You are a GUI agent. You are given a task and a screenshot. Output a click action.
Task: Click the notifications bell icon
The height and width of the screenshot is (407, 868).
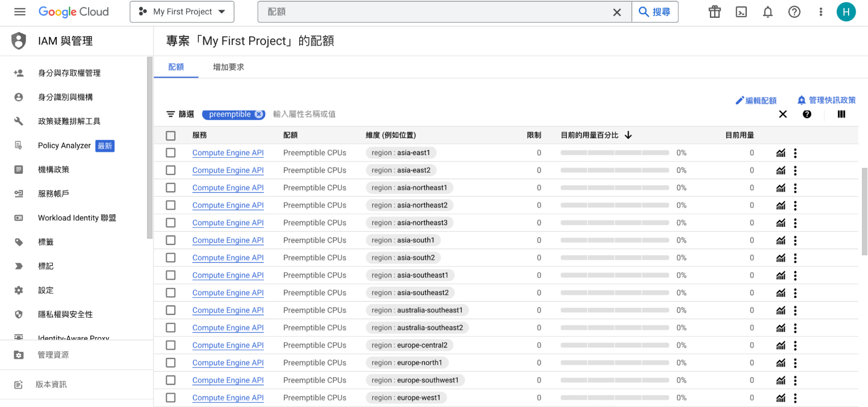(x=768, y=12)
